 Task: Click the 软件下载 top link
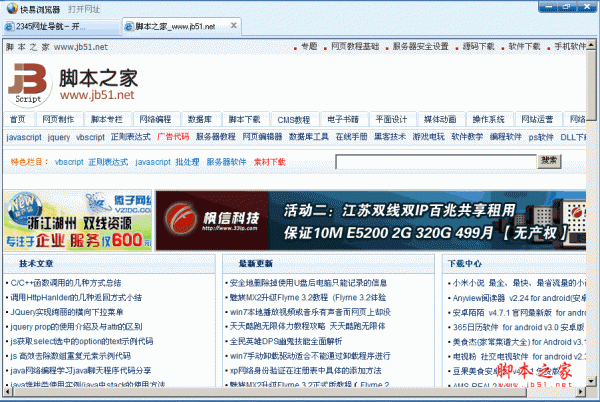[524, 47]
